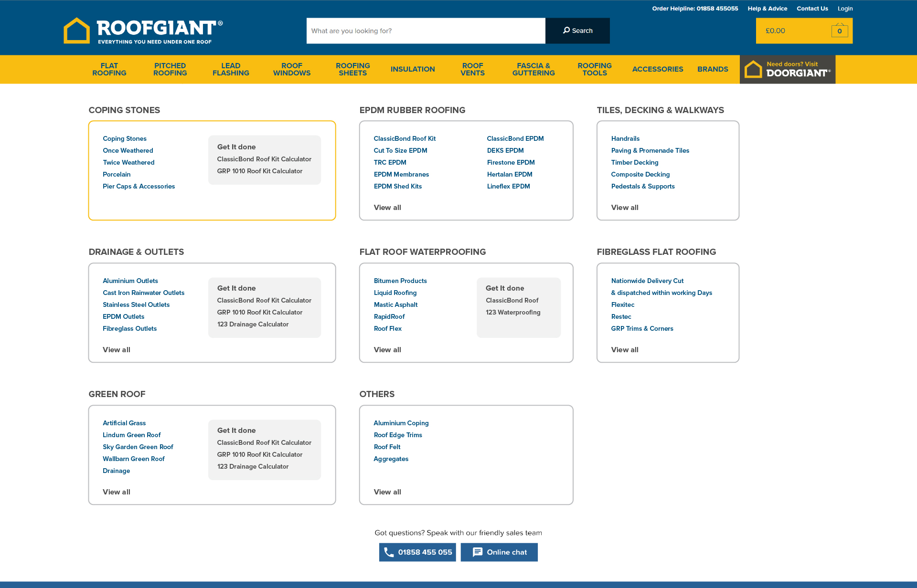Expand the Insulation menu
Viewport: 917px width, 588px height.
[x=413, y=69]
